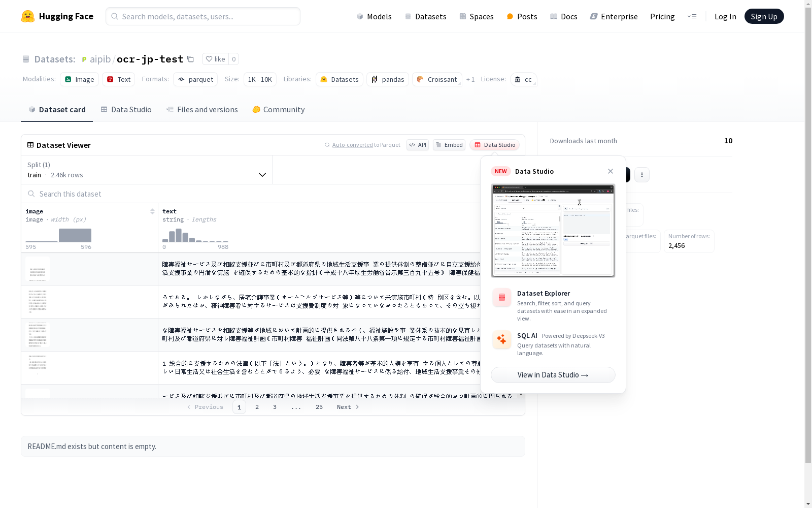Click the Hugging Face logo

[x=57, y=16]
